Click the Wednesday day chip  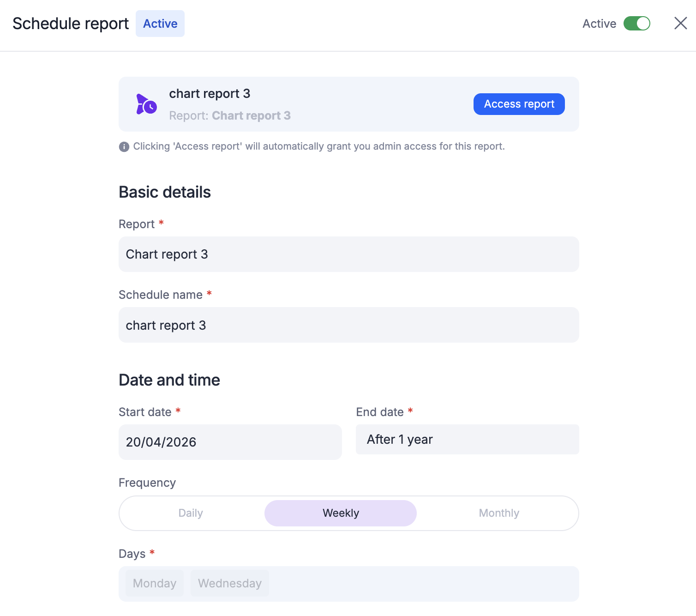229,584
